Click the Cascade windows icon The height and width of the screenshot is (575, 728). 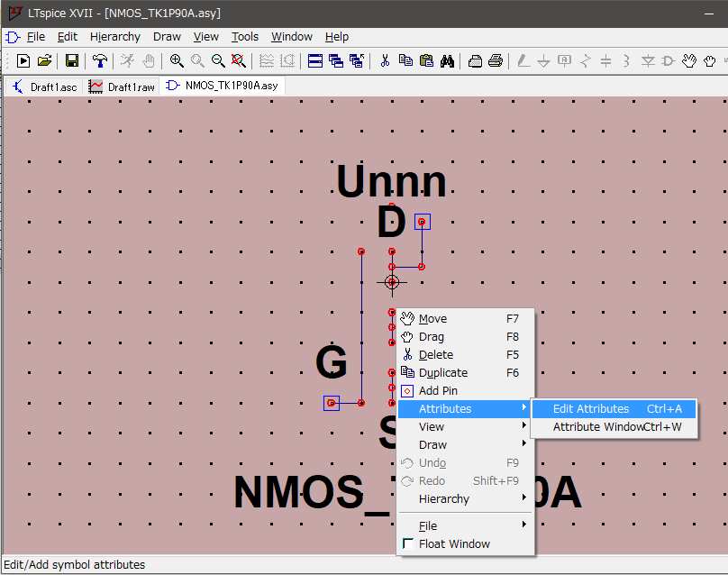336,61
